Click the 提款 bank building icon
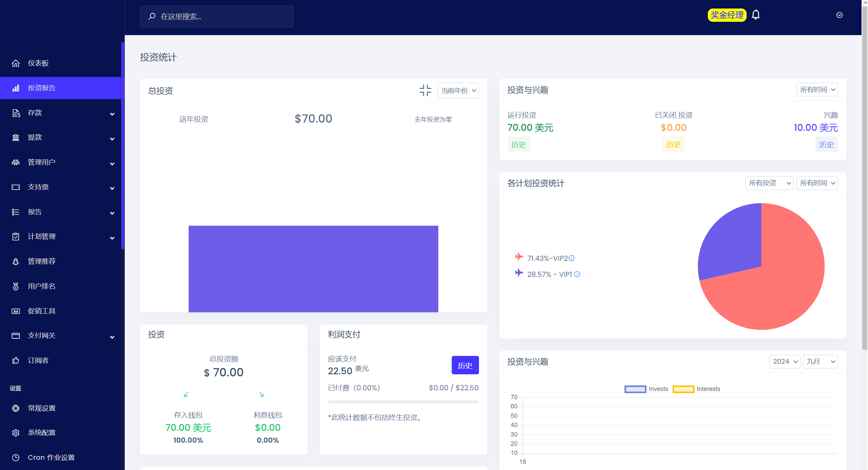The image size is (868, 470). 16,137
